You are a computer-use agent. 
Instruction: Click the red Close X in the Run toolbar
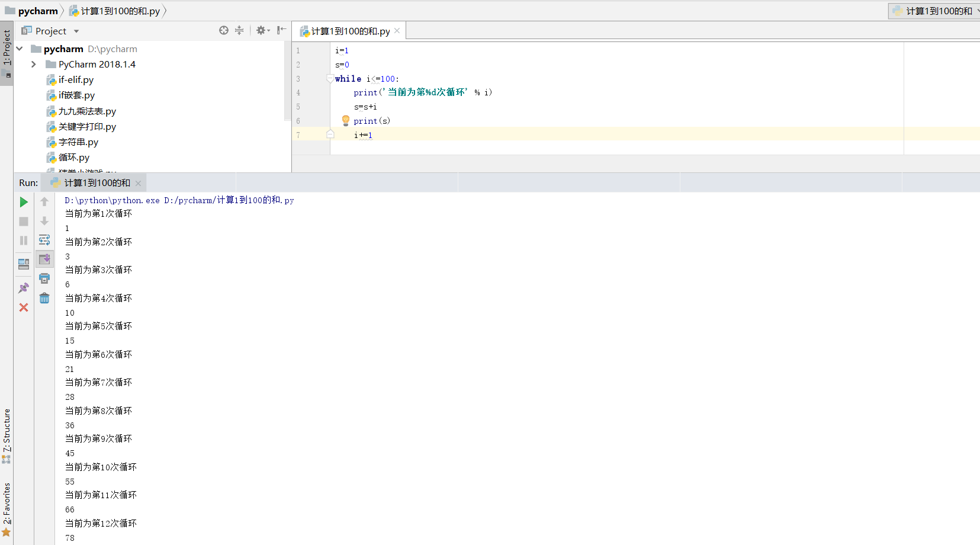click(24, 307)
